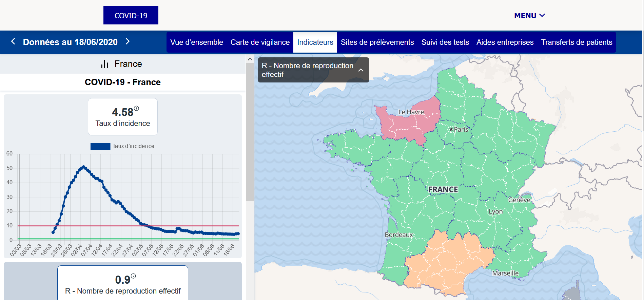The width and height of the screenshot is (644, 300).
Task: Open the Suivi des tests tab
Action: (x=445, y=42)
